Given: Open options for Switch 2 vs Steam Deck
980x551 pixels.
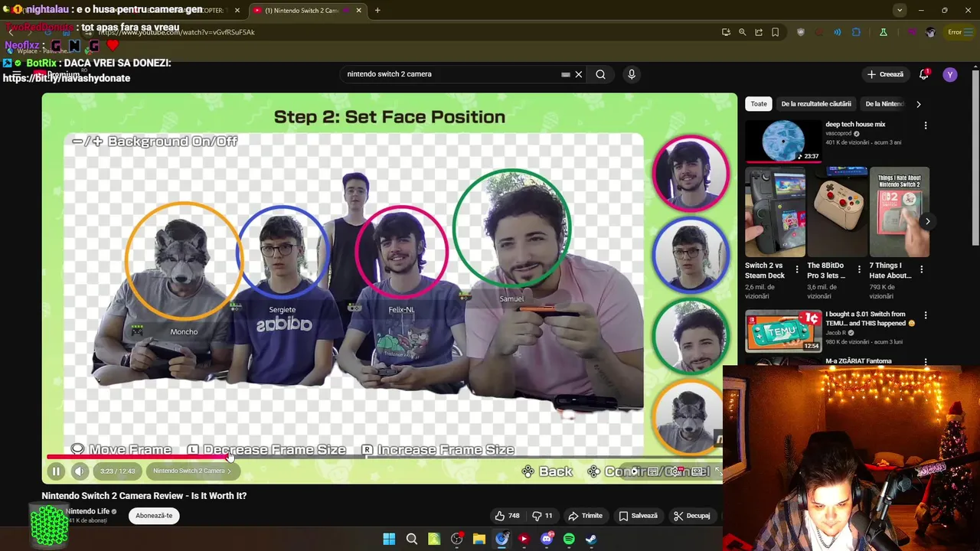Looking at the screenshot, I should tap(797, 269).
